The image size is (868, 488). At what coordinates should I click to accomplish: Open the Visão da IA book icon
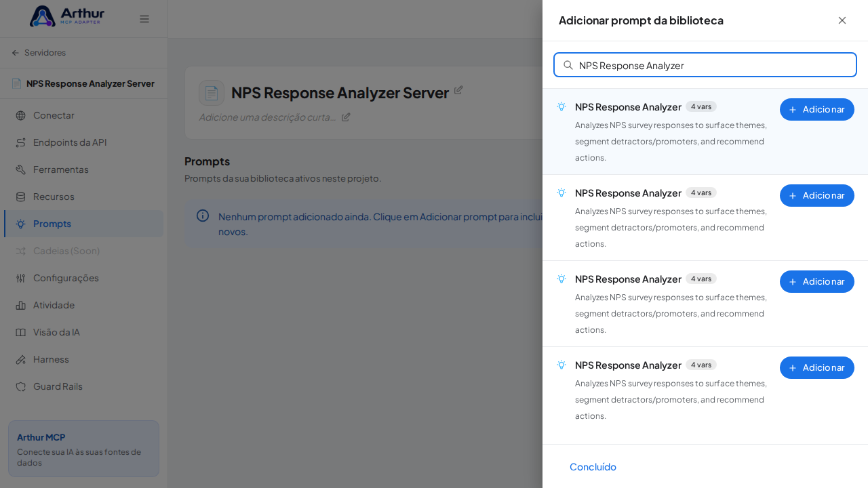[x=20, y=332]
